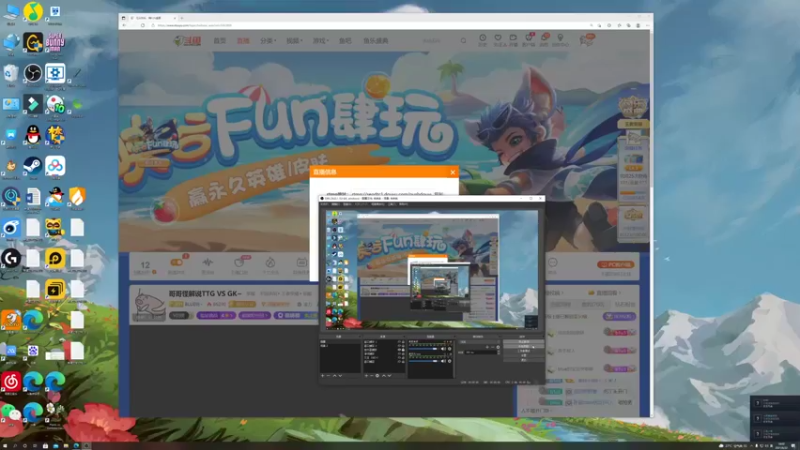The image size is (800, 450).
Task: Close the orange 直播信息 dialog
Action: click(x=453, y=172)
